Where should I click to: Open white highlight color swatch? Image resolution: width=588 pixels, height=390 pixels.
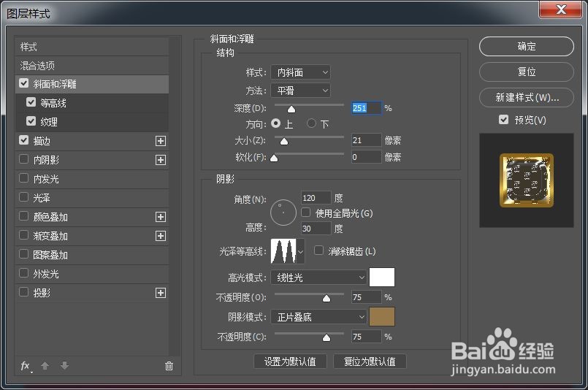(x=382, y=277)
